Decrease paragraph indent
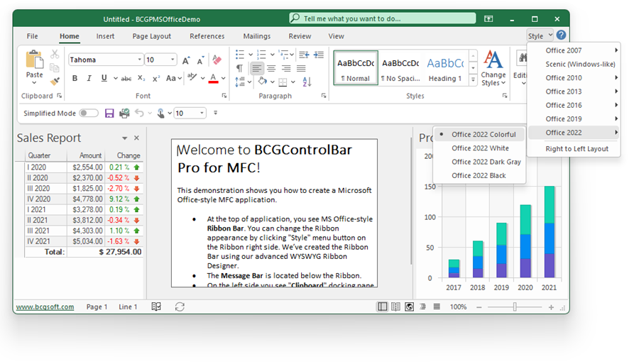 coord(304,54)
